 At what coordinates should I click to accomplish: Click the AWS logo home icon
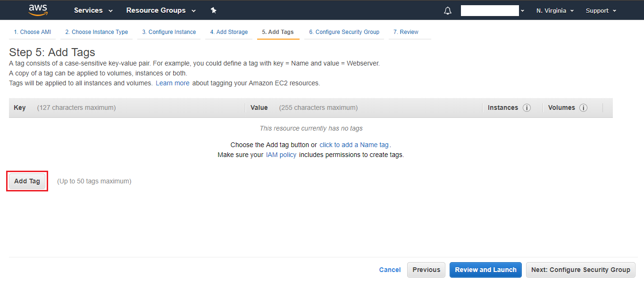pos(38,10)
